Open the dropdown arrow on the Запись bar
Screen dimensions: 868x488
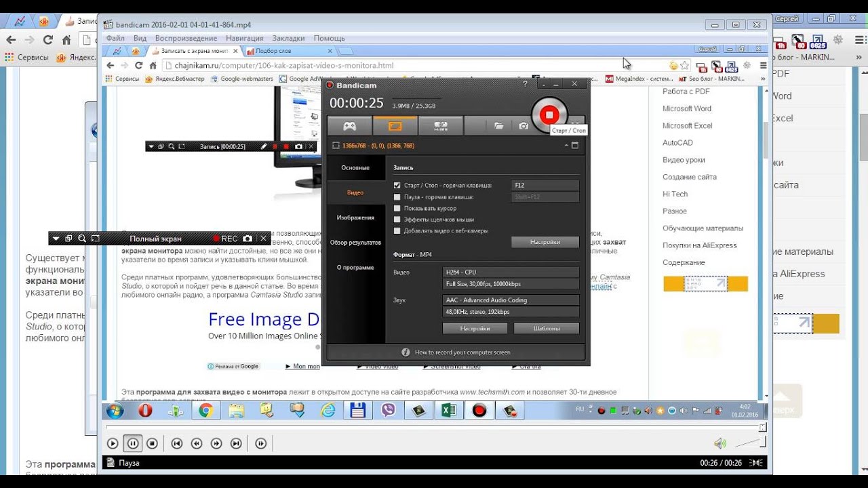(151, 146)
